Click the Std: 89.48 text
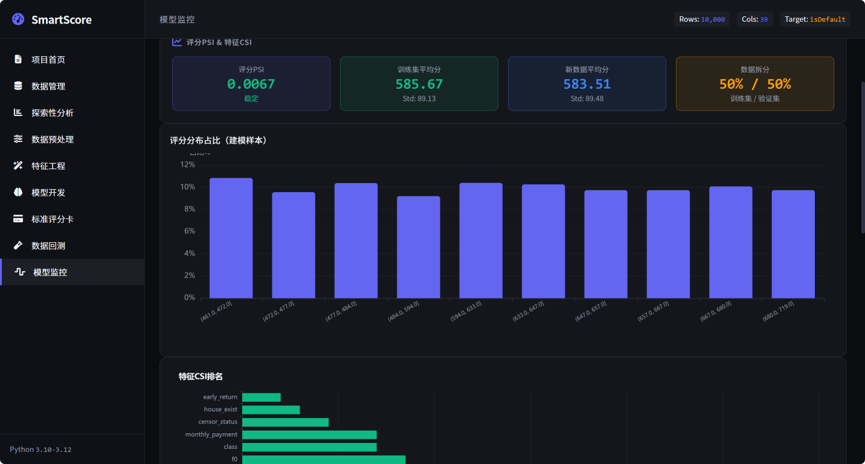 (587, 99)
